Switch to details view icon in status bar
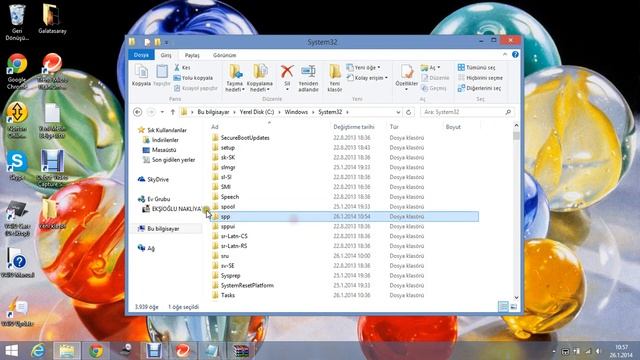This screenshot has width=640, height=360. click(503, 307)
